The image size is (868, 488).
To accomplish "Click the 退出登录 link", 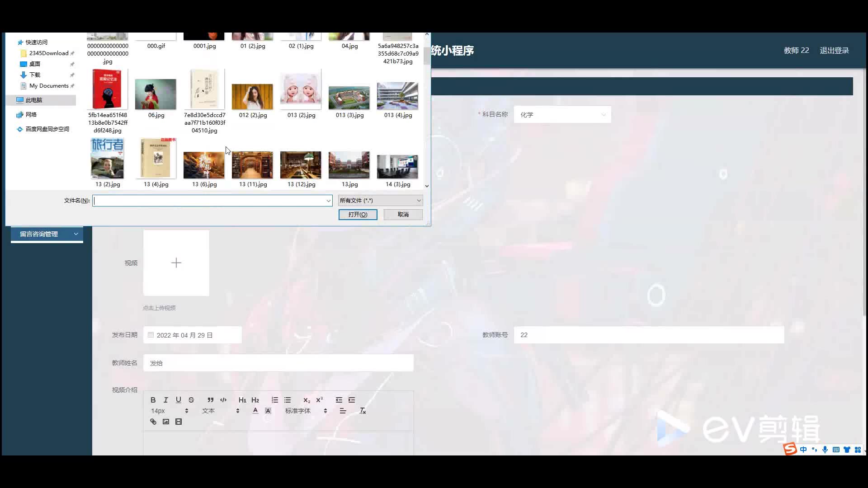I will tap(834, 51).
